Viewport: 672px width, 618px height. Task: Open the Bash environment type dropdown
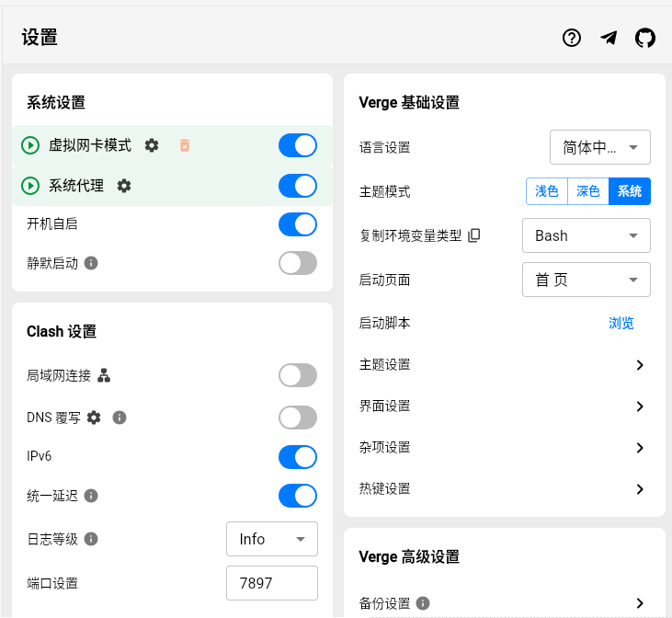coord(587,235)
